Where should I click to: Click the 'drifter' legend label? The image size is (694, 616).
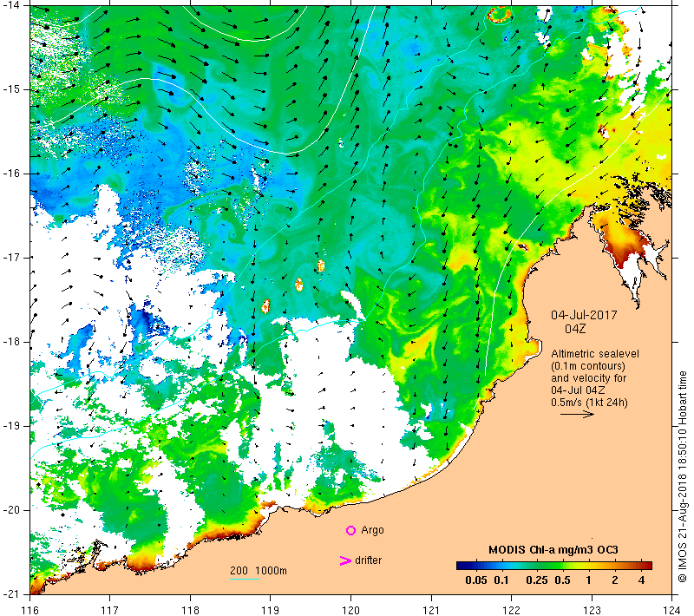[x=368, y=560]
